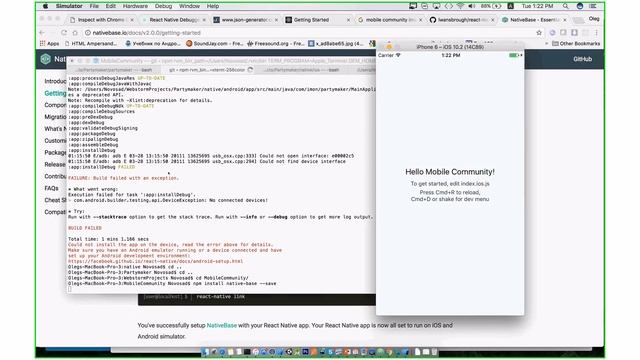Click the npm install native-base command line

[x=172, y=283]
